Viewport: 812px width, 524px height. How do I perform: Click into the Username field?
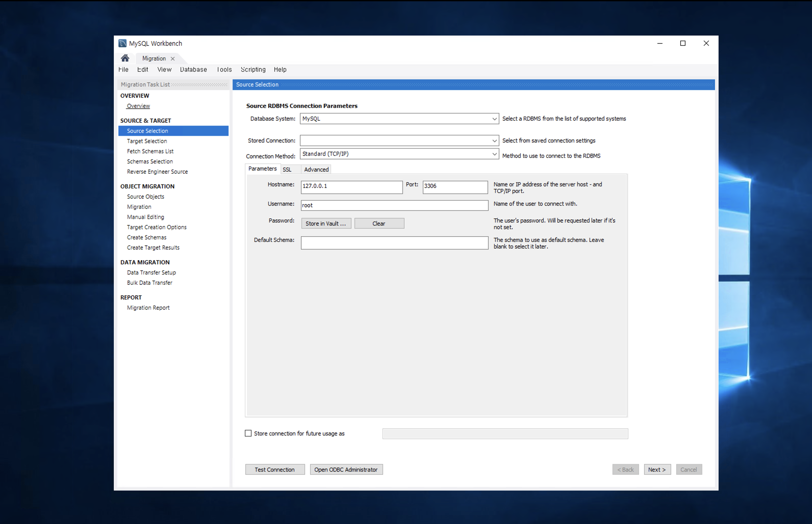pyautogui.click(x=395, y=205)
